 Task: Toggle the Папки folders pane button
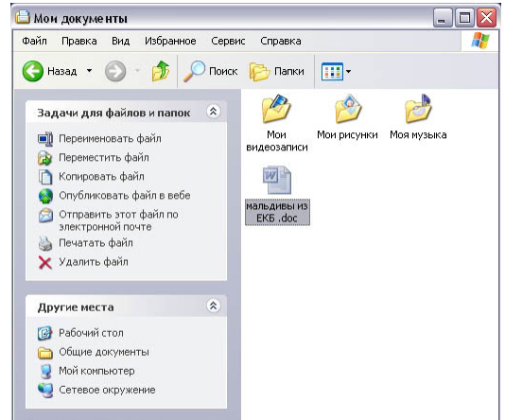(277, 71)
